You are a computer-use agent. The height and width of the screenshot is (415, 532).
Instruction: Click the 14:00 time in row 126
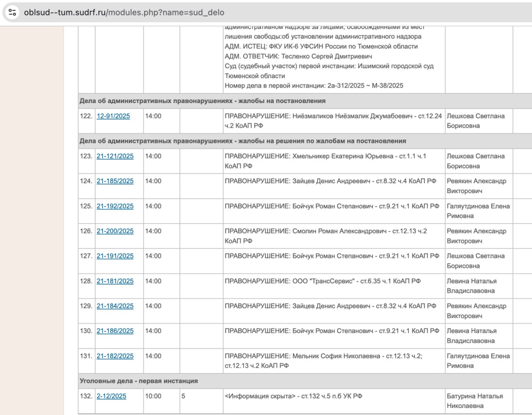point(153,231)
